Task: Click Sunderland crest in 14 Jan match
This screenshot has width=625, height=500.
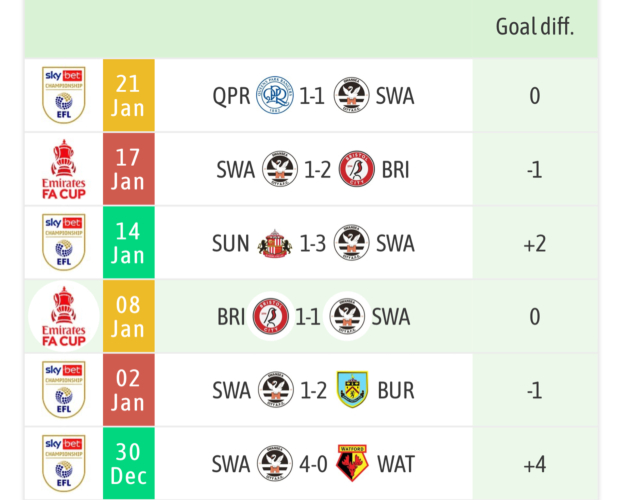Action: pyautogui.click(x=274, y=243)
